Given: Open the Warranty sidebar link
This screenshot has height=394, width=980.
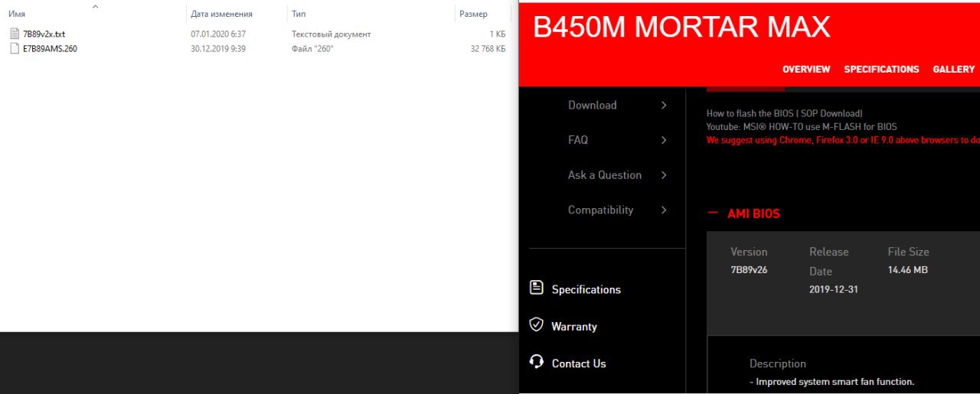Looking at the screenshot, I should coord(574,327).
